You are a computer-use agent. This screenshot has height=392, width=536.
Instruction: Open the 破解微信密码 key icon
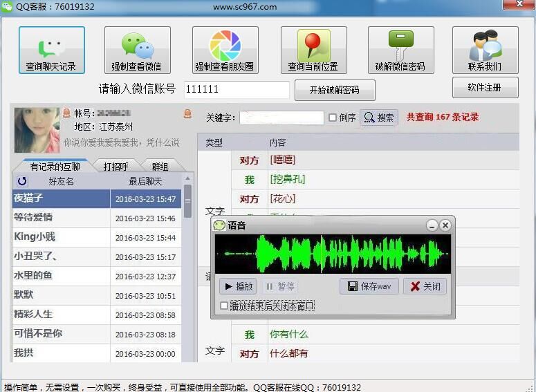click(400, 46)
